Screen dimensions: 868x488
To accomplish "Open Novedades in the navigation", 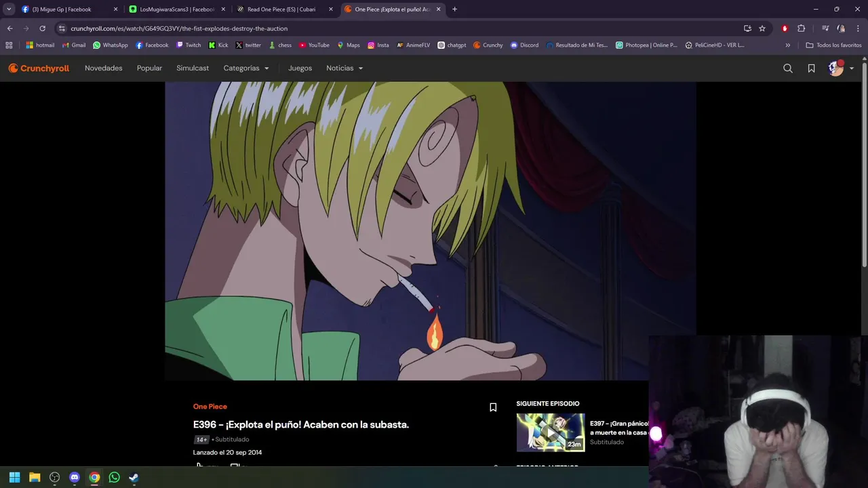I will pos(104,68).
